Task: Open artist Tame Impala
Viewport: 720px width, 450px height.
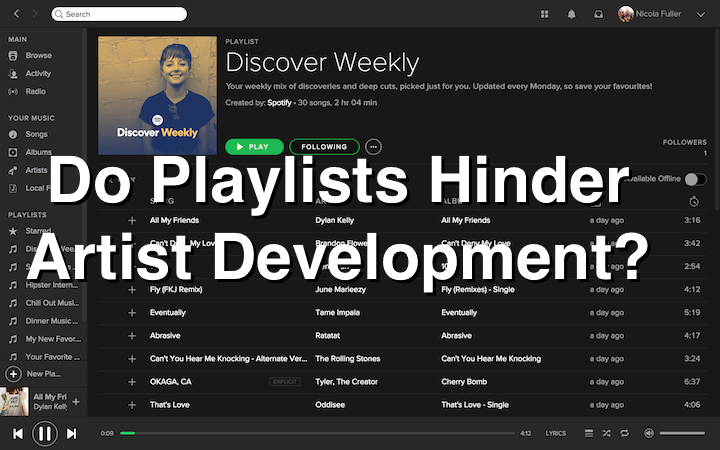Action: (338, 313)
